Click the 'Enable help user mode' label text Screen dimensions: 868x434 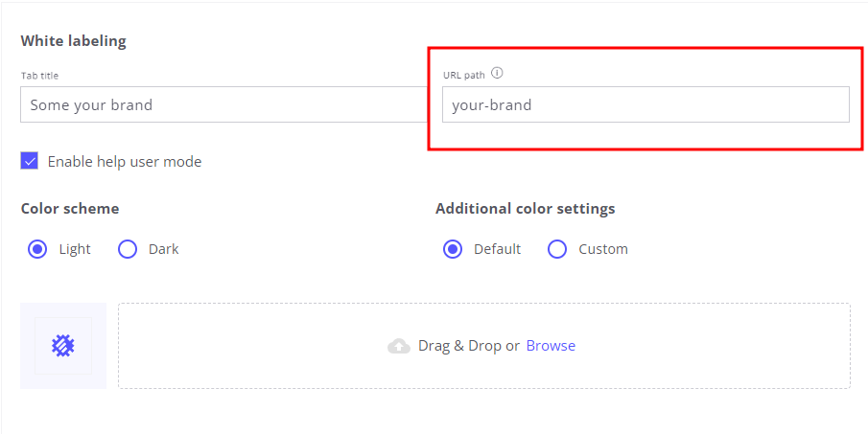(x=125, y=162)
